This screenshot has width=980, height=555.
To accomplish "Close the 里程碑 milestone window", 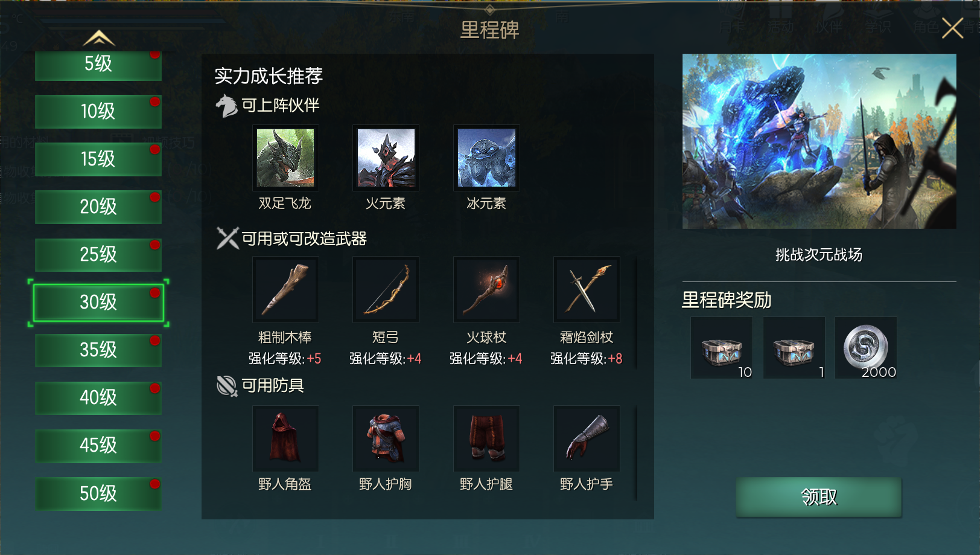I will click(953, 28).
